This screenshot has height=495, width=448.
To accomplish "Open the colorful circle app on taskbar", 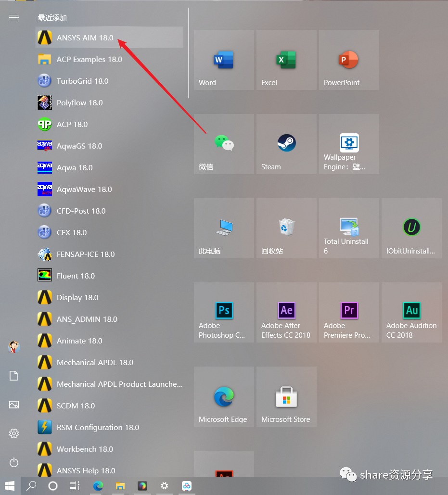I will coord(142,486).
